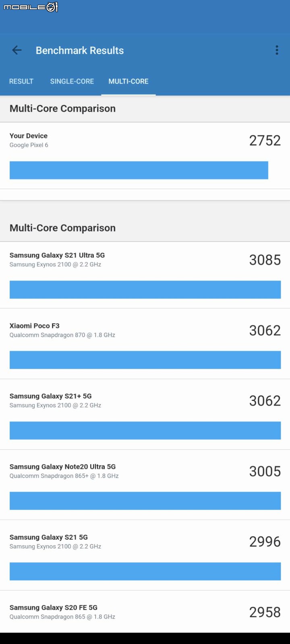Click the Galaxy Note20 Ultra score bar

point(145,501)
